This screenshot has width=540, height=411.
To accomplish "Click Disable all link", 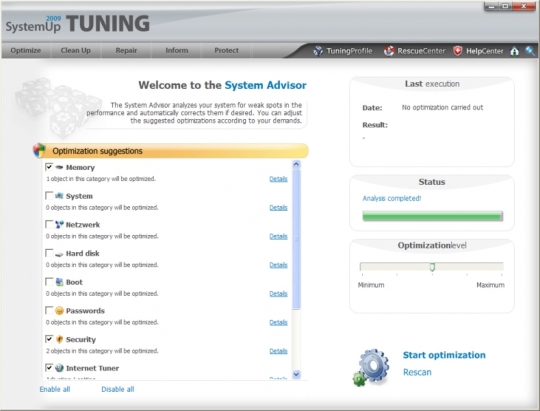I will click(x=118, y=389).
